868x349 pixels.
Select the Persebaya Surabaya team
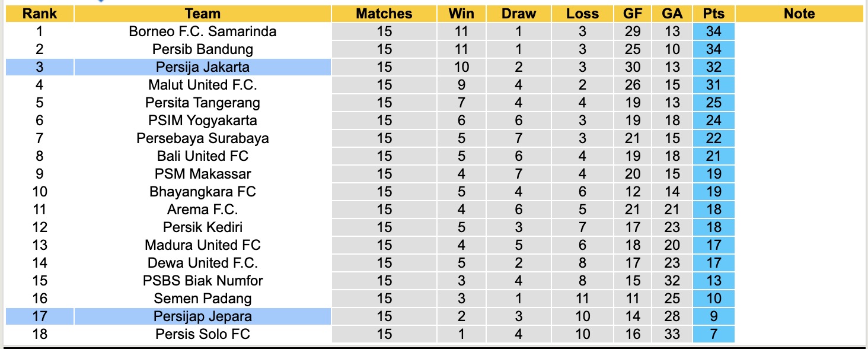coord(202,138)
